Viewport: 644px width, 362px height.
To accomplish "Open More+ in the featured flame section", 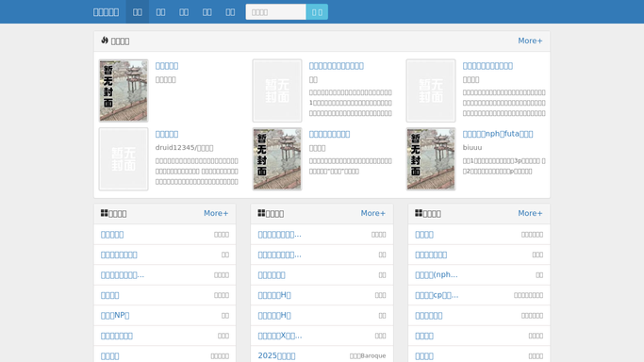I will click(530, 41).
